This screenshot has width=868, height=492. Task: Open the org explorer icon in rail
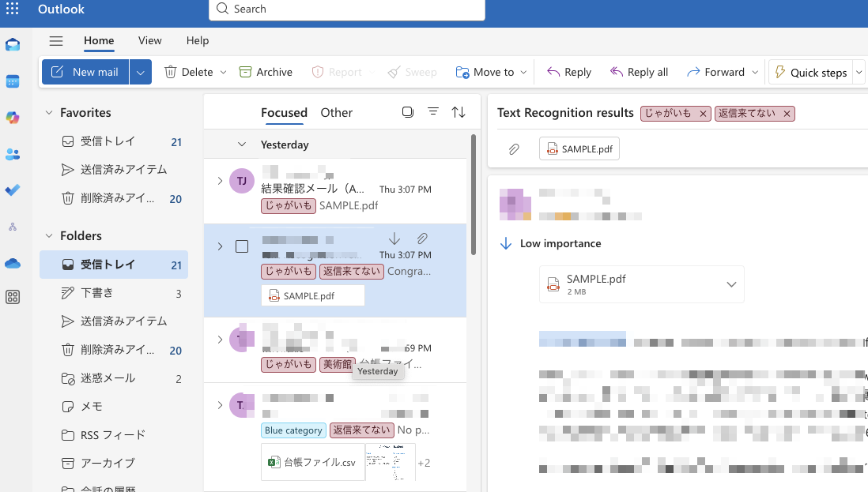click(x=13, y=227)
